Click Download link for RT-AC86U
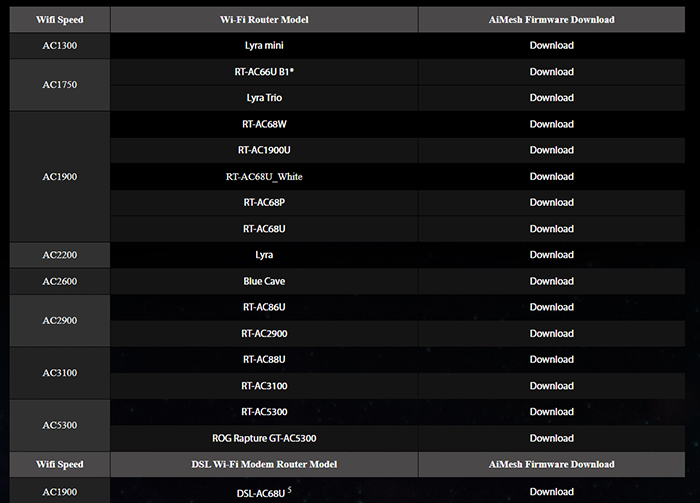 tap(551, 307)
